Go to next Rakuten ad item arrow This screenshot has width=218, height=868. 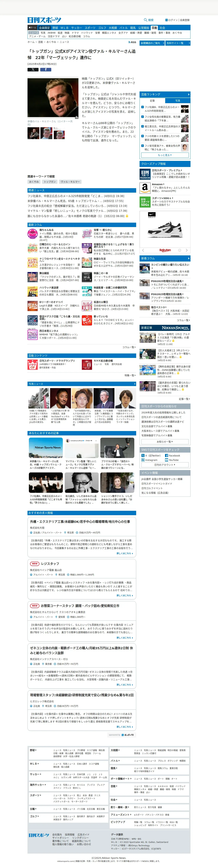pos(187,250)
